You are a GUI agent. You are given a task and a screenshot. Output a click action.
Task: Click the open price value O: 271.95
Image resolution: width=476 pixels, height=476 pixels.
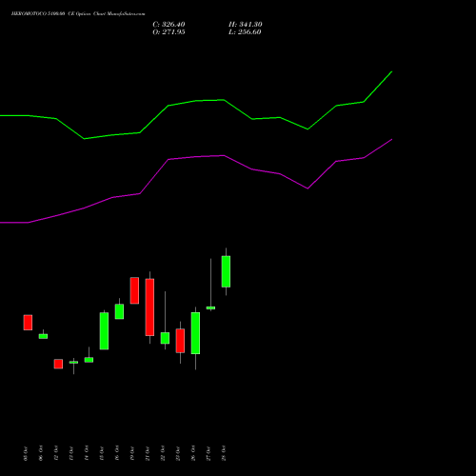coord(169,32)
